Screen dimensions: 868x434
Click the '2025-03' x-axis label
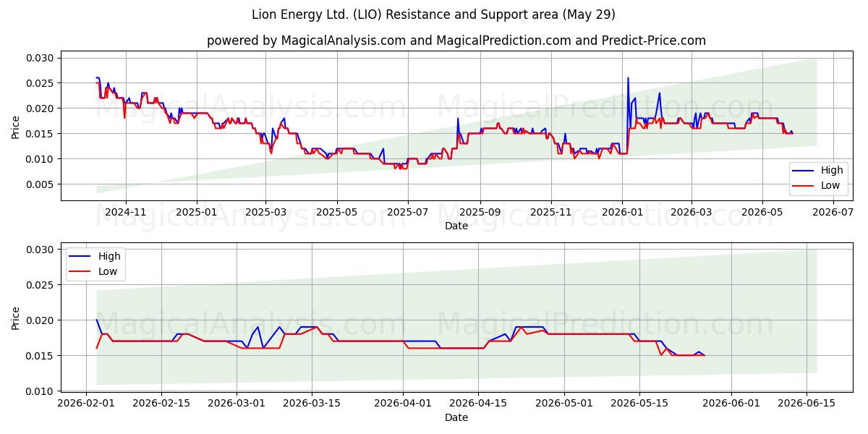(x=265, y=213)
